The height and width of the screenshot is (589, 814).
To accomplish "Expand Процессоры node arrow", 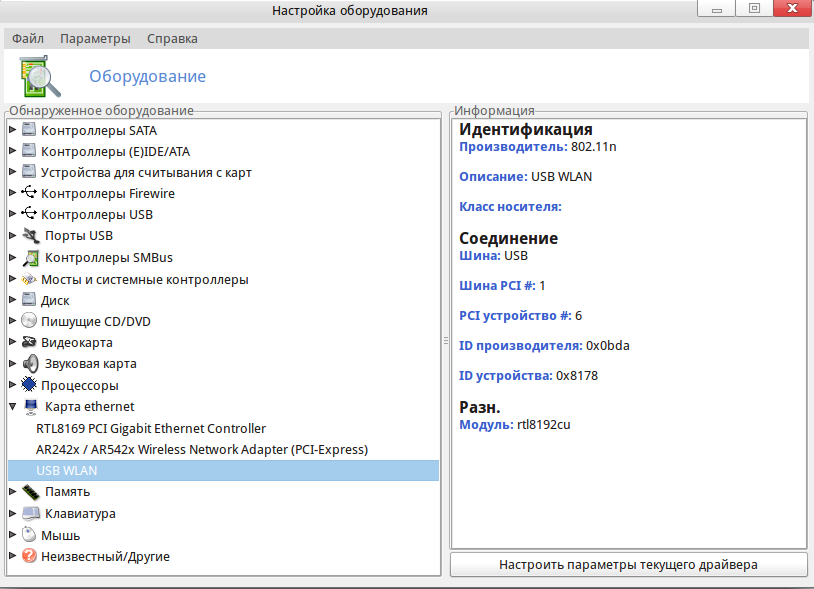I will 12,385.
